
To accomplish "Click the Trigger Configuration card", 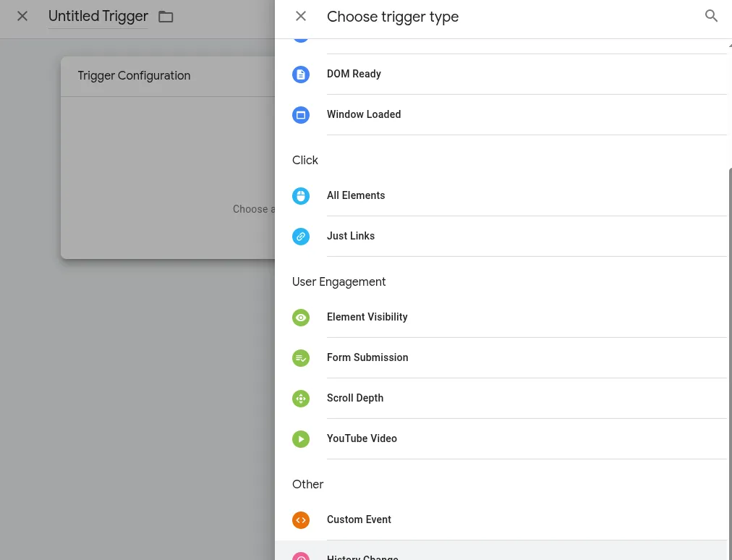I will pyautogui.click(x=168, y=158).
